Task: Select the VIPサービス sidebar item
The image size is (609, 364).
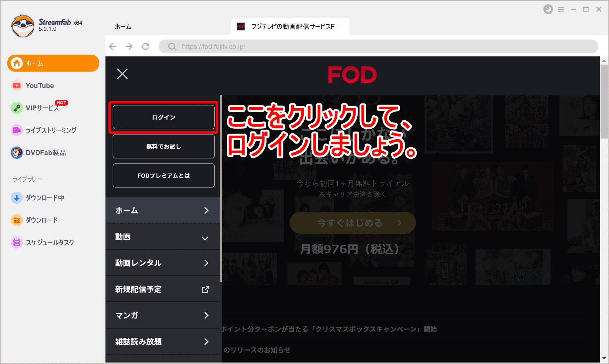Action: [40, 108]
